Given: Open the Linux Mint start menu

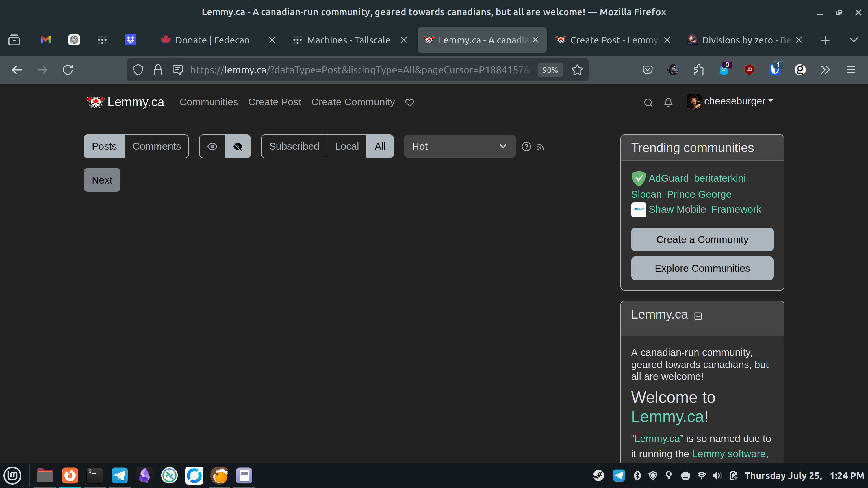Looking at the screenshot, I should click(x=12, y=476).
